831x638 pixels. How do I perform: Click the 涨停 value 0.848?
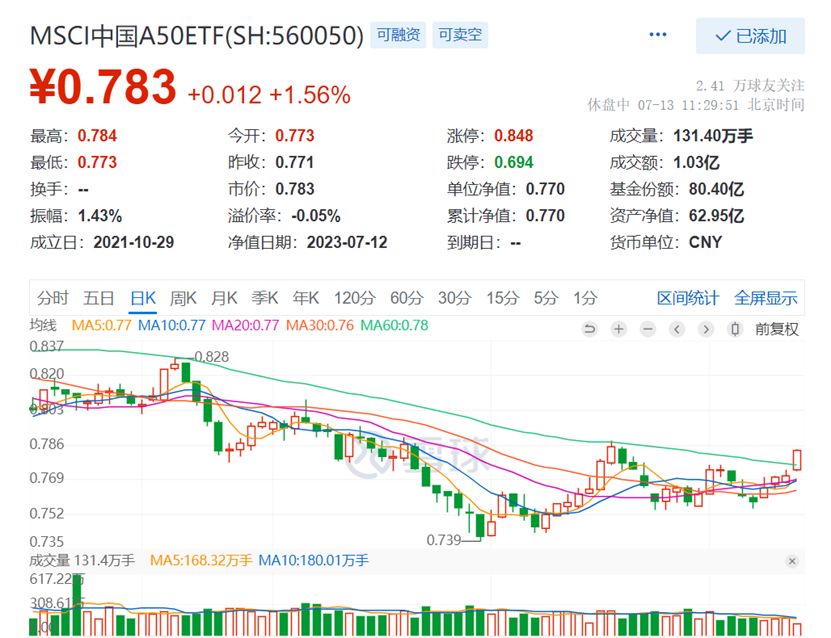click(x=514, y=136)
